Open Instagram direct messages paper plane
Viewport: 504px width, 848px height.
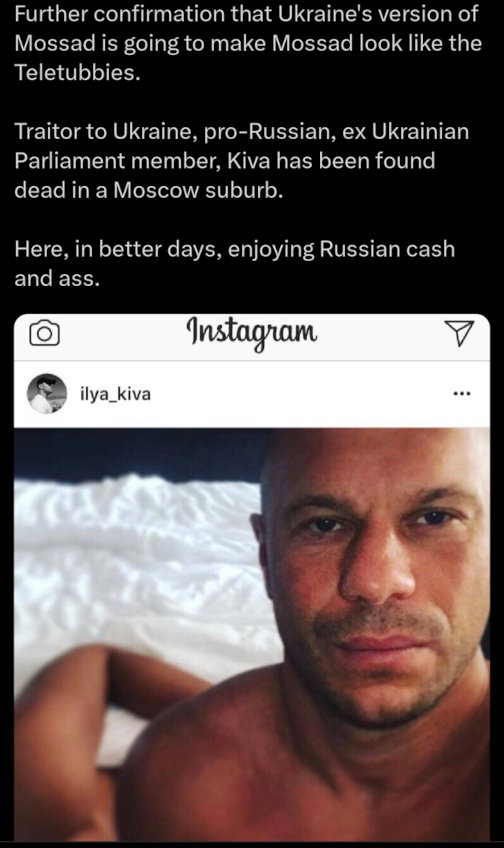tap(459, 333)
